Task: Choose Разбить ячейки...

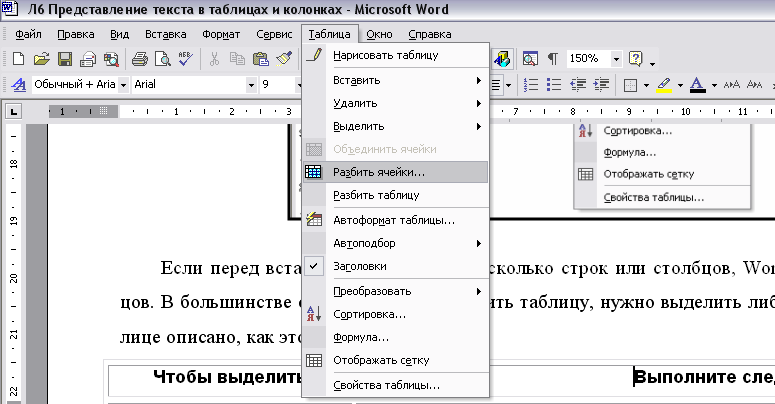Action: [x=395, y=172]
